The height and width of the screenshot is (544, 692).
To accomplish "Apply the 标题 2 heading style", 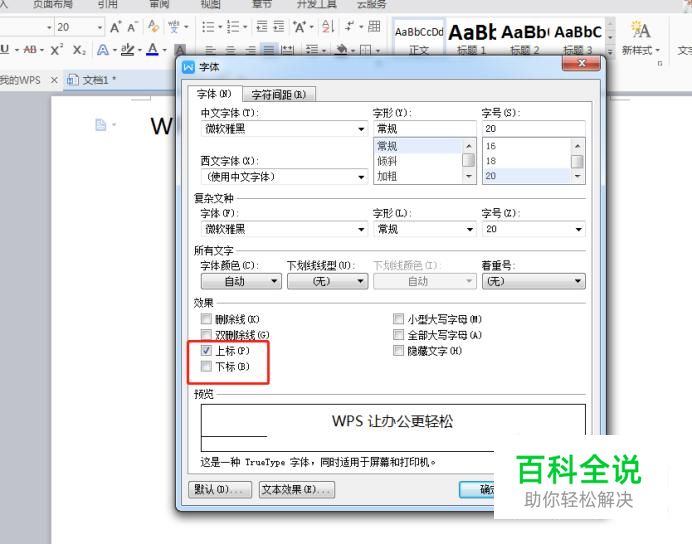I will 525,38.
